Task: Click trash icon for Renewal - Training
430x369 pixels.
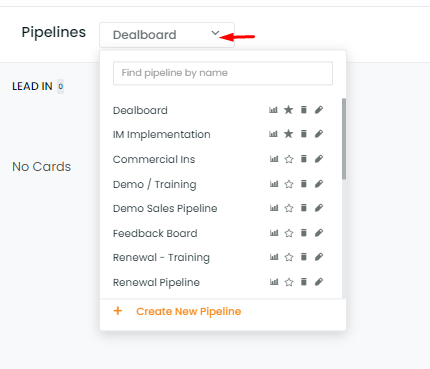Action: [x=304, y=257]
